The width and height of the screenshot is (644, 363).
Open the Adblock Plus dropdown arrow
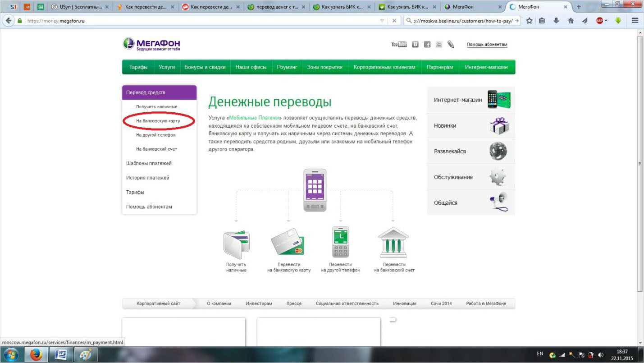tap(606, 21)
